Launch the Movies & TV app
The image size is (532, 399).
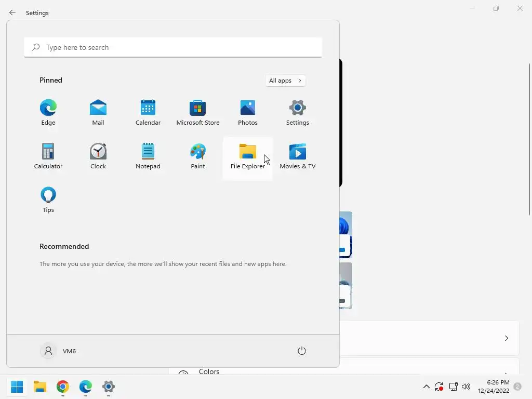coord(298,156)
